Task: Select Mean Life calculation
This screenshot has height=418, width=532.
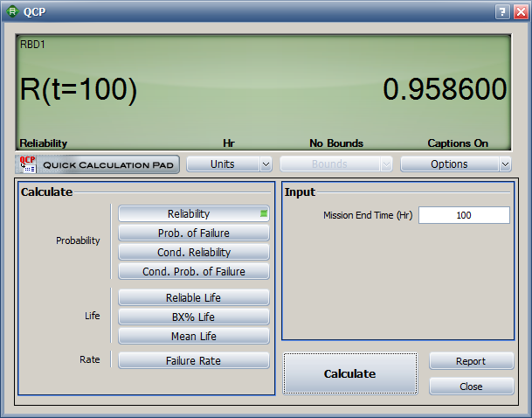Action: click(x=193, y=336)
